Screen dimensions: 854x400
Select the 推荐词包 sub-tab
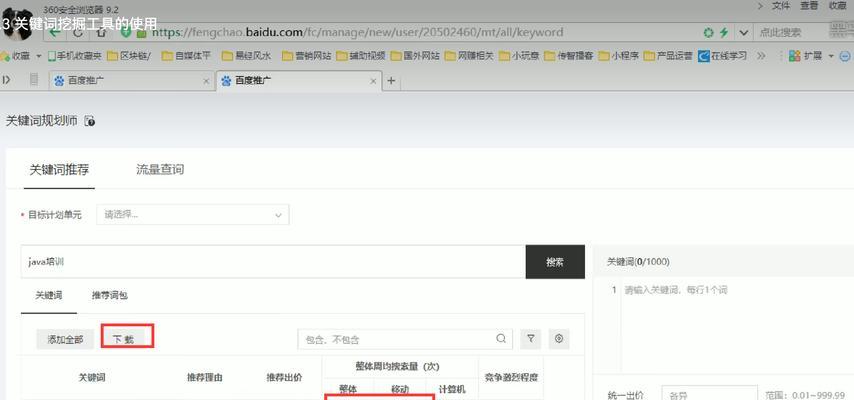click(110, 295)
